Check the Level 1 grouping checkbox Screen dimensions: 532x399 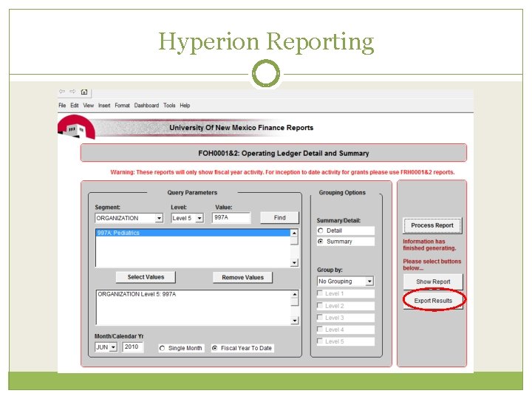pyautogui.click(x=320, y=293)
